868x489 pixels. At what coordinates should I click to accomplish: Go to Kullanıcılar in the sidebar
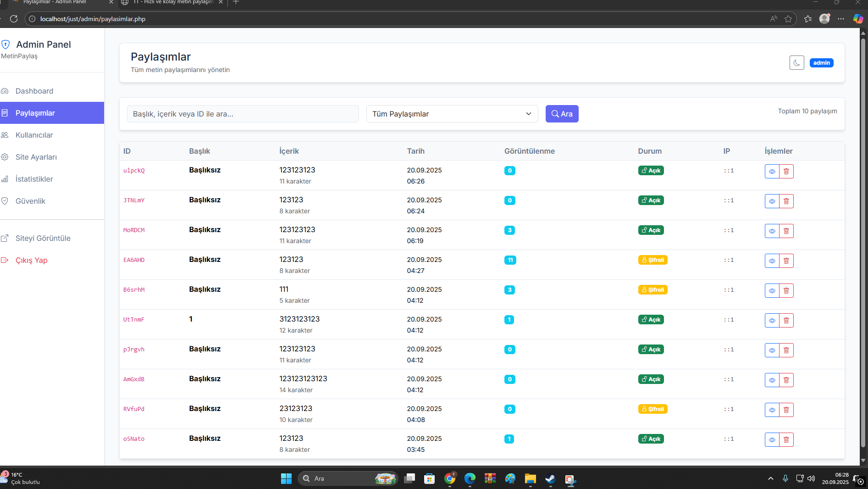[x=34, y=135]
